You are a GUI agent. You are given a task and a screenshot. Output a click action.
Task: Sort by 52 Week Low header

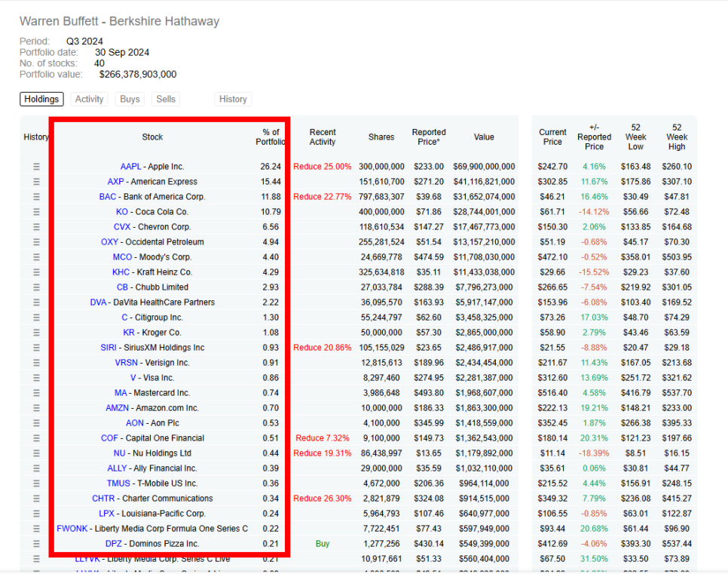635,137
